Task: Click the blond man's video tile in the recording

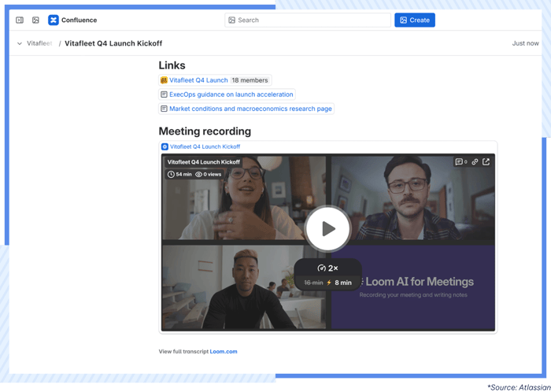Action: point(244,287)
